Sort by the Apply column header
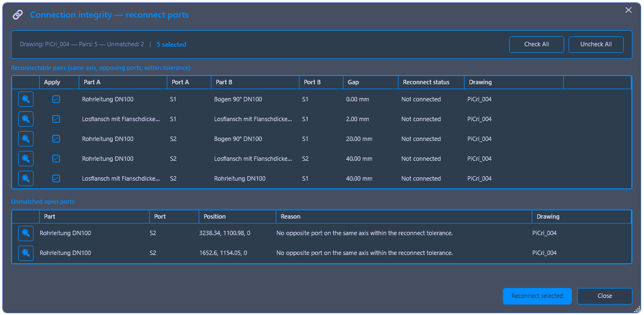Image resolution: width=644 pixels, height=315 pixels. point(59,82)
